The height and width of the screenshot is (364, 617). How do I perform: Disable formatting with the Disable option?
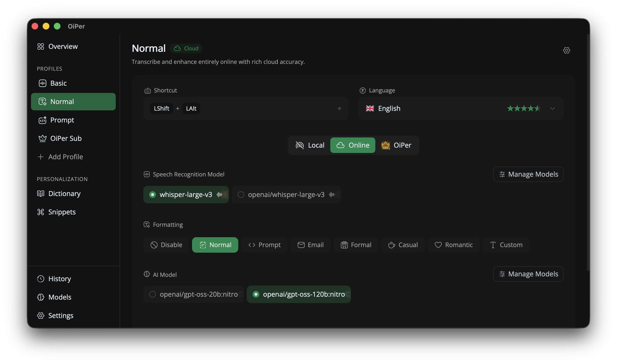[166, 245]
